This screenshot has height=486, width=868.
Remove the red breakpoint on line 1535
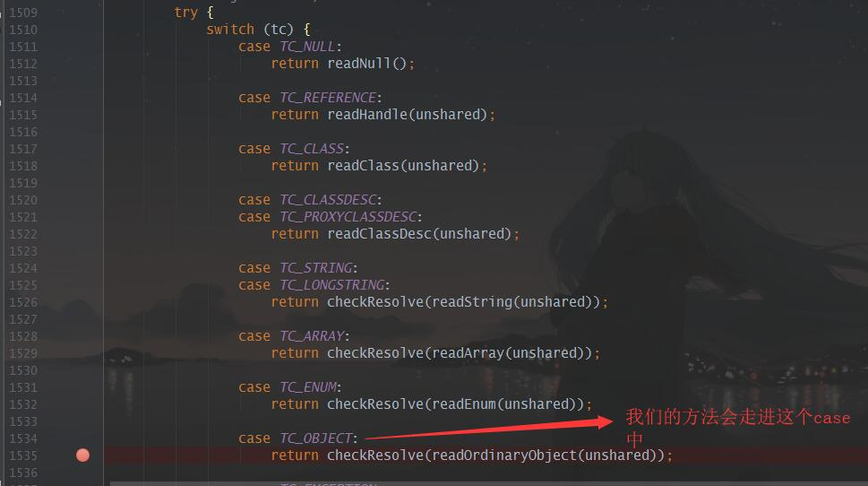coord(83,455)
